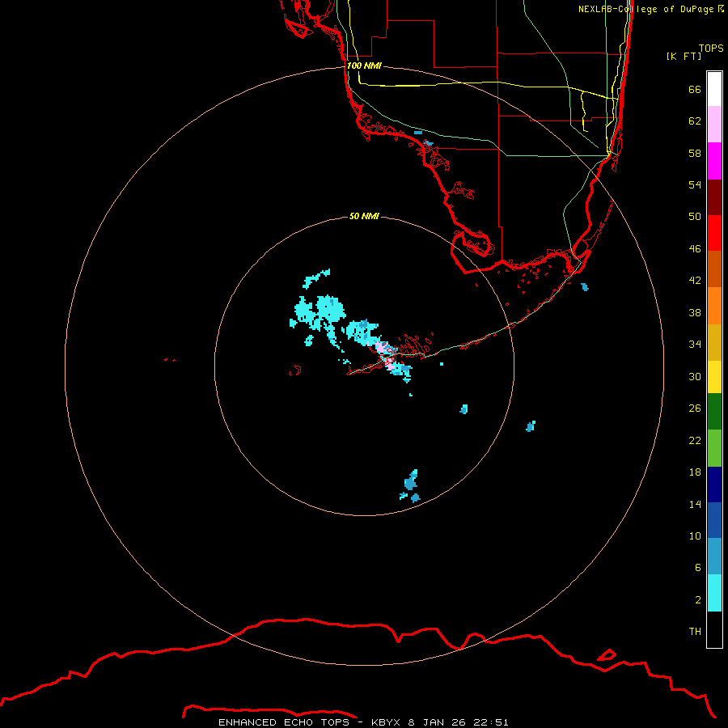Screen dimensions: 728x728
Task: Click the 100 NMI range ring label
Action: click(x=364, y=66)
